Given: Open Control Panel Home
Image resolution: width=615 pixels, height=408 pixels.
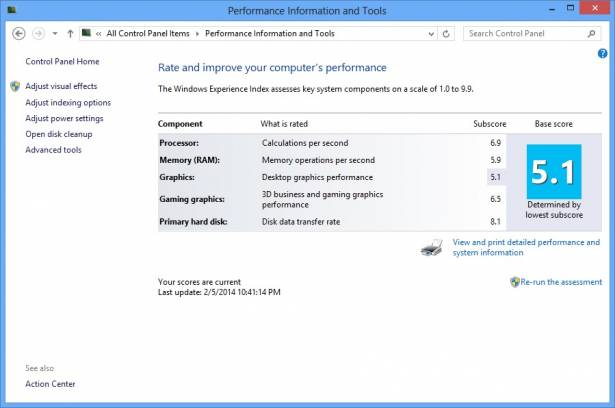Looking at the screenshot, I should pos(62,61).
